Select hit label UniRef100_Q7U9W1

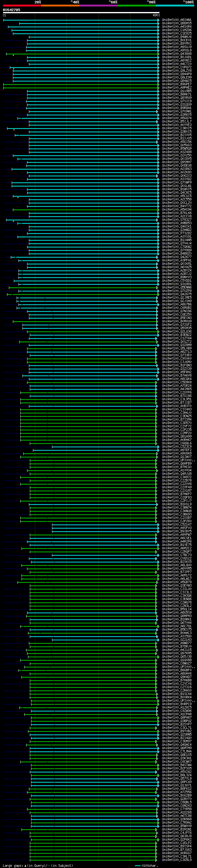point(176,111)
